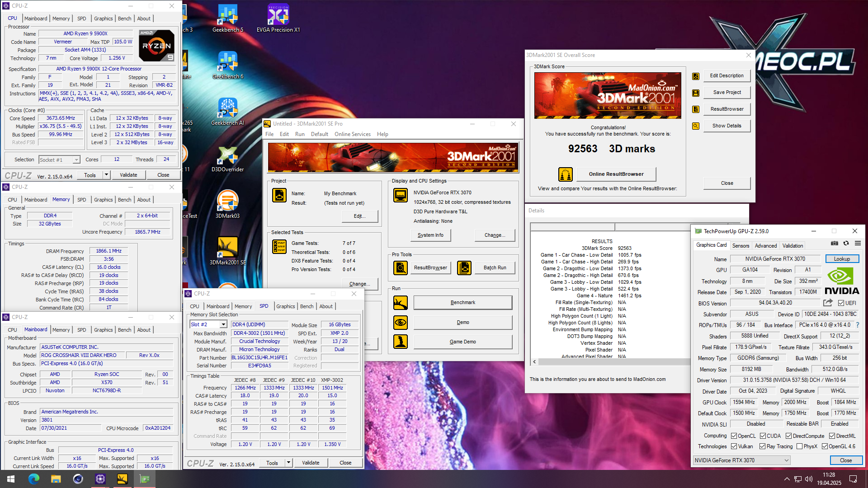The image size is (868, 488).
Task: Open File menu in 3DMark2001 SE
Action: coord(269,134)
